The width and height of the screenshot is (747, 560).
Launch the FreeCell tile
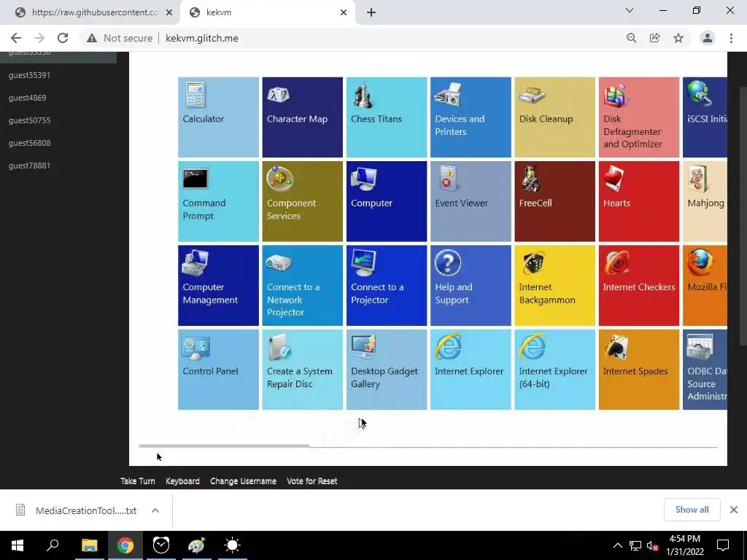555,201
